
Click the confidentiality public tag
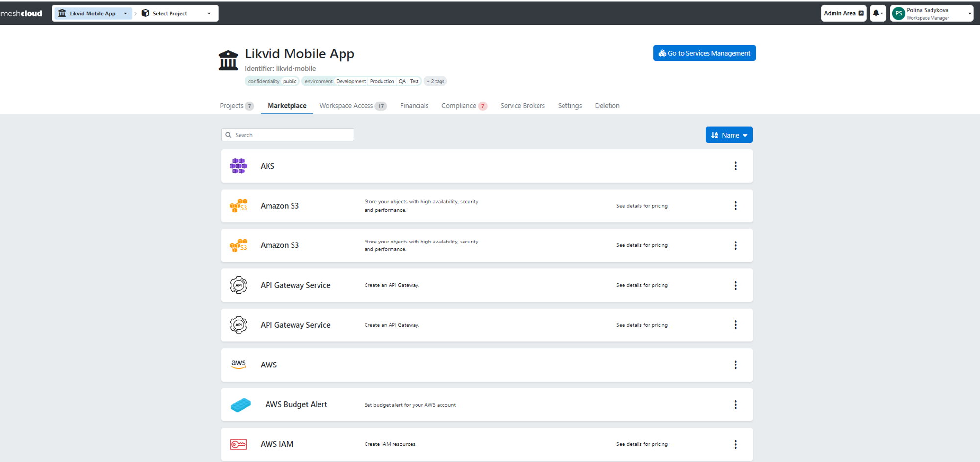(272, 81)
